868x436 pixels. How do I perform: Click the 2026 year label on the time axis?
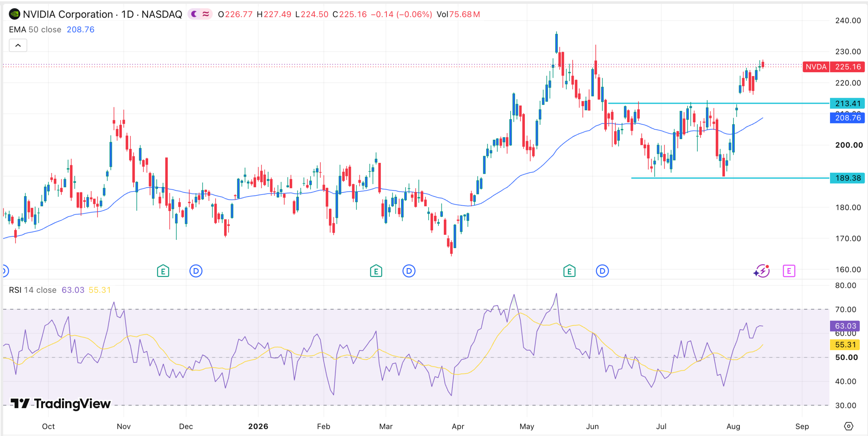258,426
